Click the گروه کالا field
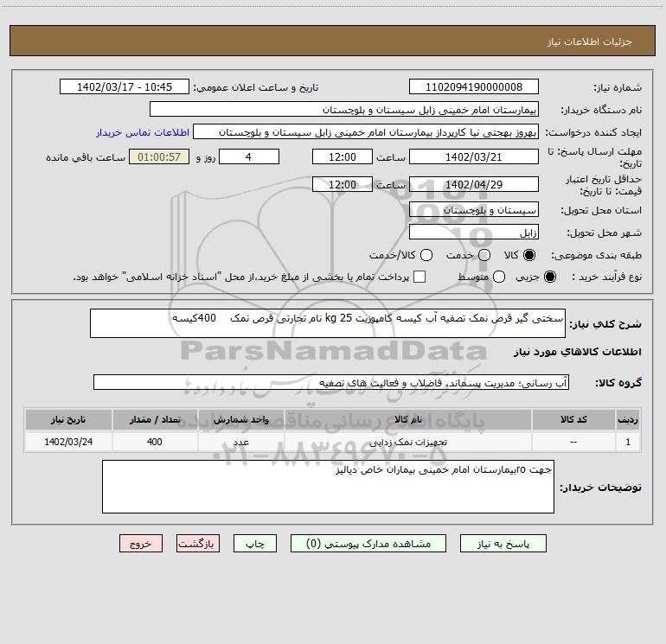 (331, 382)
